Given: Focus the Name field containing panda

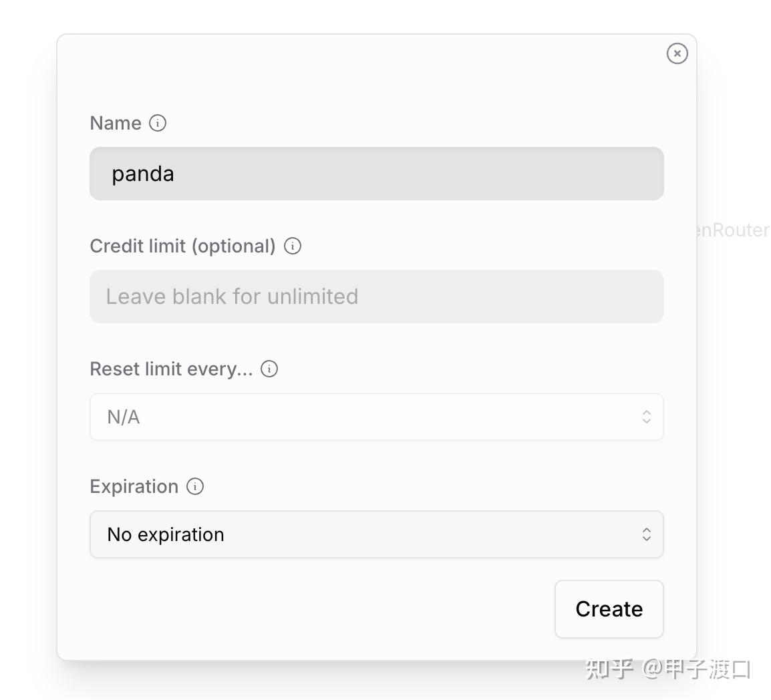Looking at the screenshot, I should click(x=376, y=174).
